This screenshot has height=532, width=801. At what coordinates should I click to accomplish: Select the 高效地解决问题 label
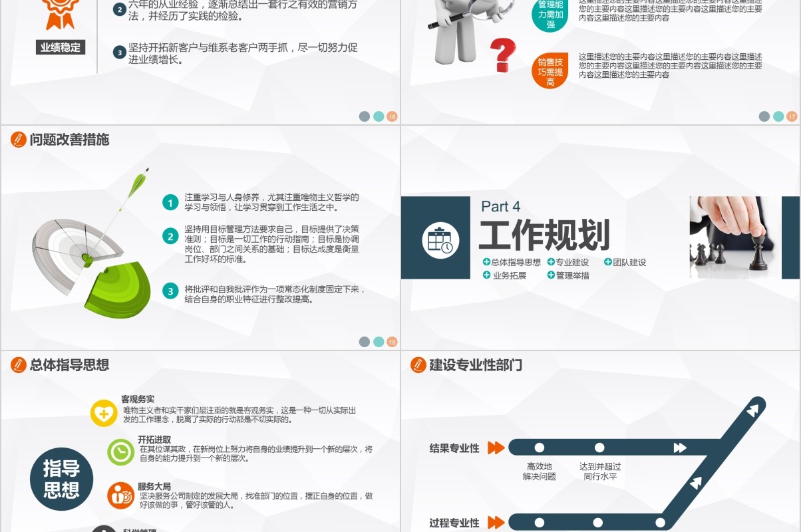(540, 471)
